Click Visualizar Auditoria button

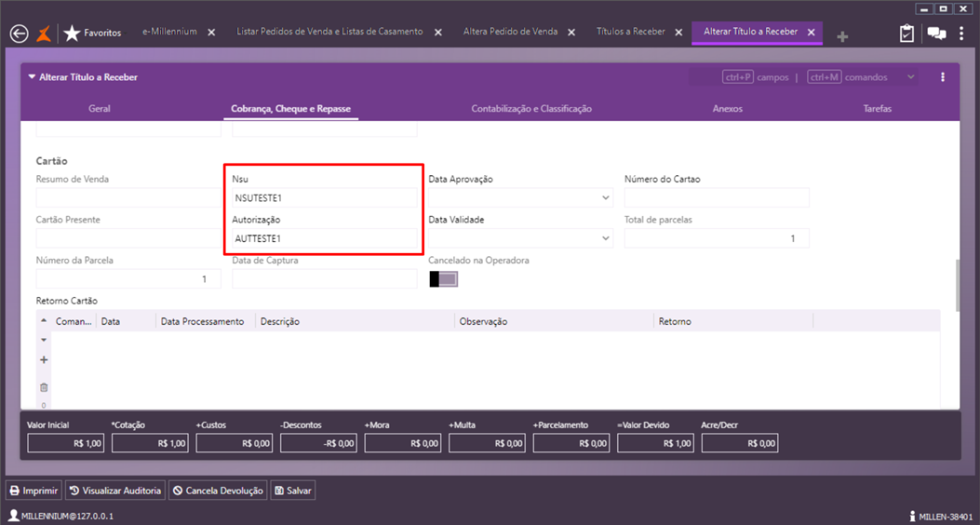pos(115,491)
